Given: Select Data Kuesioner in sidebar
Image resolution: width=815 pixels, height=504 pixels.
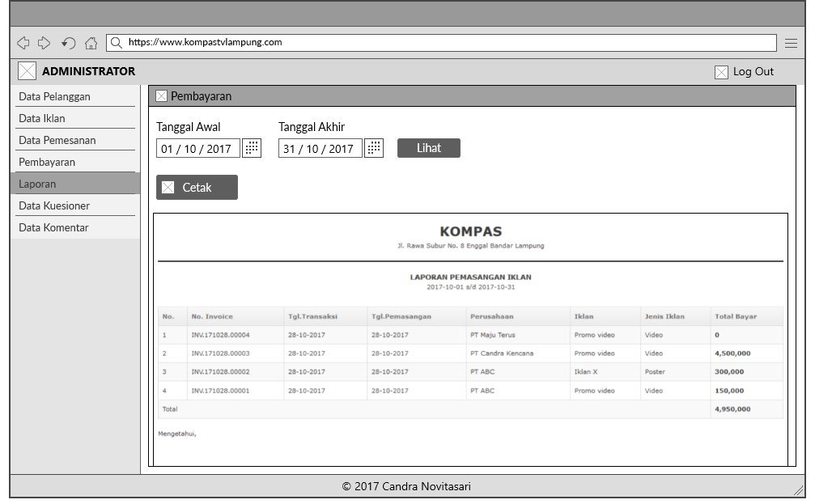Looking at the screenshot, I should pyautogui.click(x=54, y=206).
